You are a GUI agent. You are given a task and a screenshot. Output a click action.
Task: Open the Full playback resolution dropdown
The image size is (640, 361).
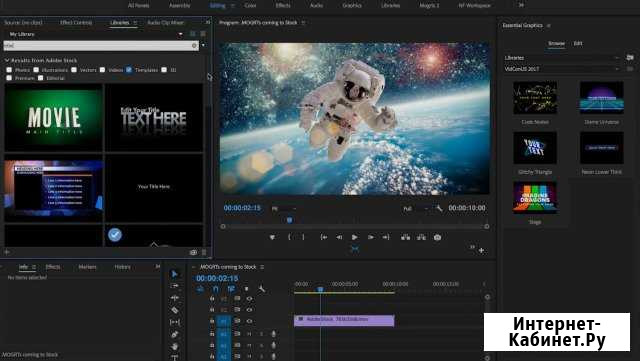[x=416, y=209]
